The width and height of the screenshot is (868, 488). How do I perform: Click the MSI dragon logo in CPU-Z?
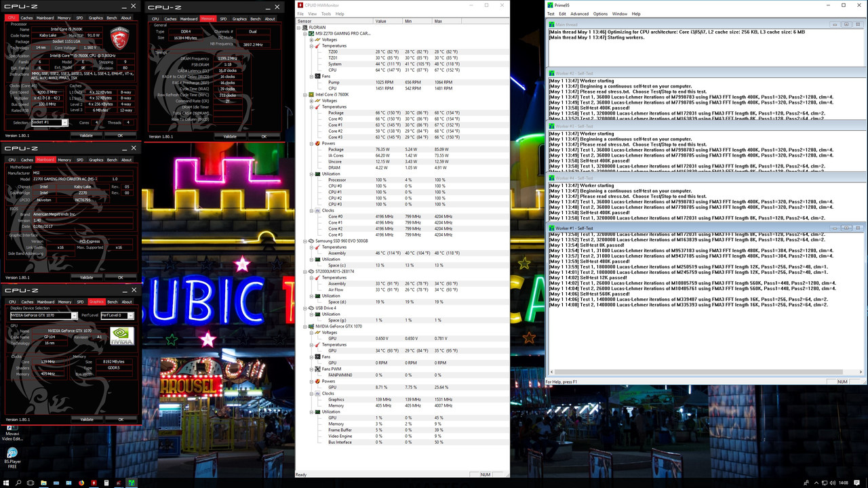(119, 37)
